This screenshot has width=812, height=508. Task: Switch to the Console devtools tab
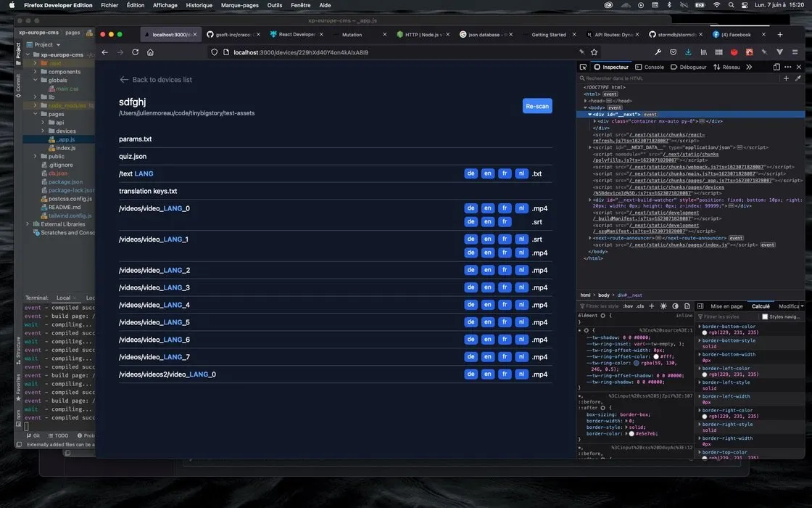[650, 67]
